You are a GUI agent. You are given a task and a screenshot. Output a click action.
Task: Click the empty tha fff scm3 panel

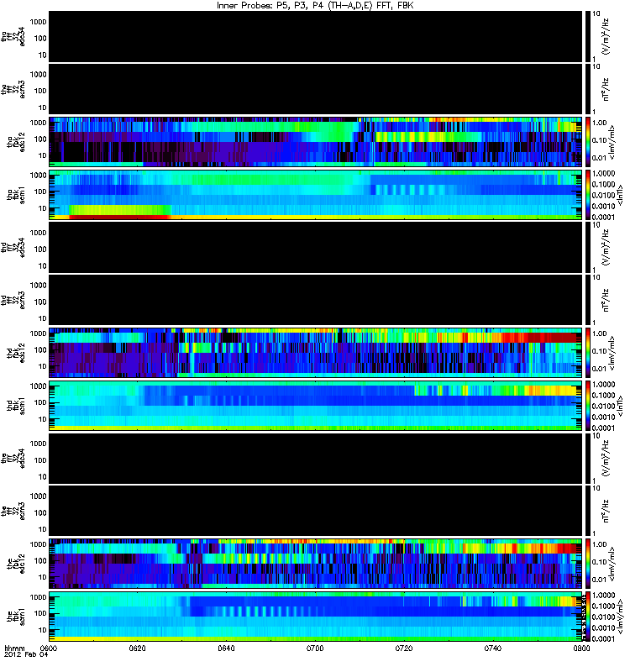pos(316,89)
